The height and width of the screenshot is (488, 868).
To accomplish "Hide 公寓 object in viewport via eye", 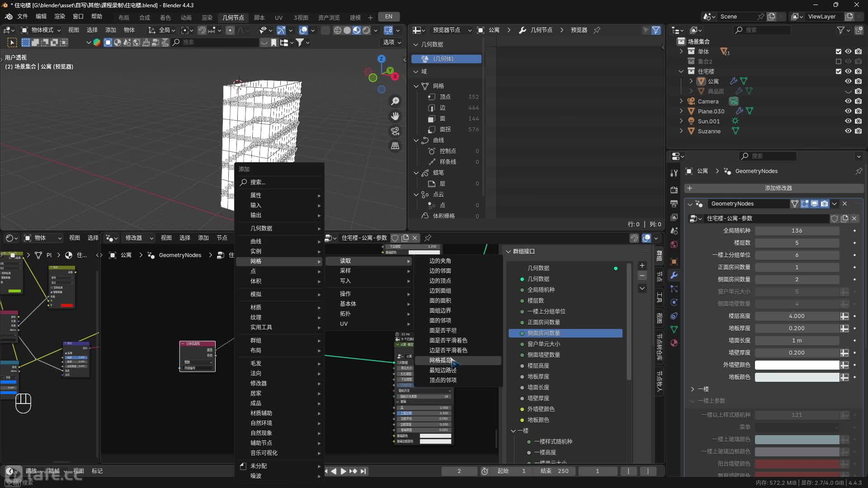I will click(848, 81).
